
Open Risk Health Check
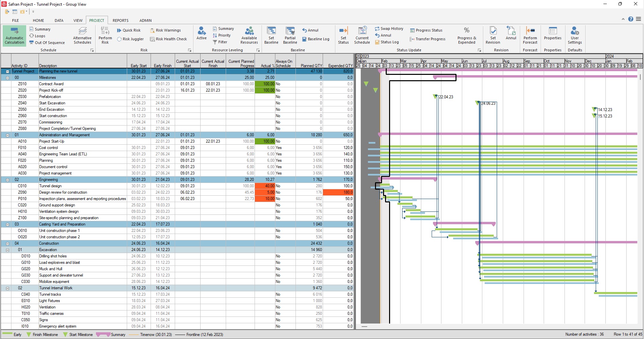(168, 39)
